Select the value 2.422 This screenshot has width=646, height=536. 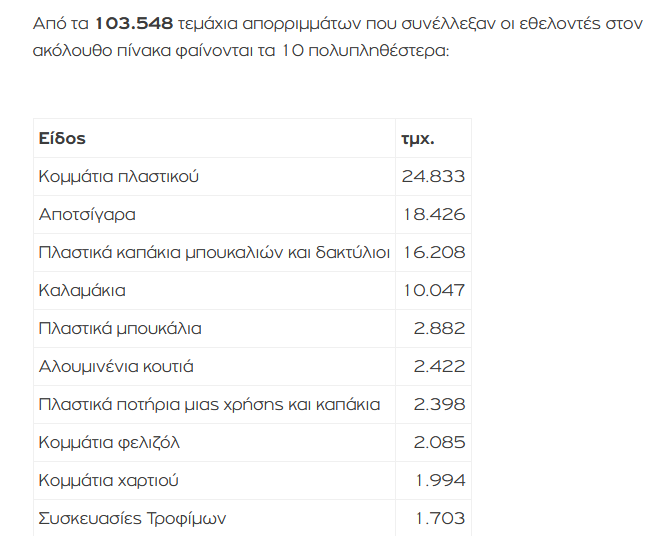coord(440,366)
